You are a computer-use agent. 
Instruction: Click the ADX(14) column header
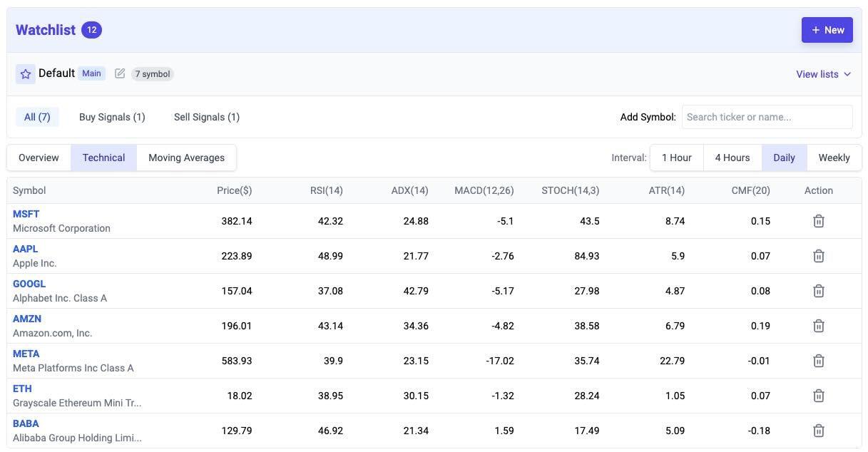click(x=409, y=190)
